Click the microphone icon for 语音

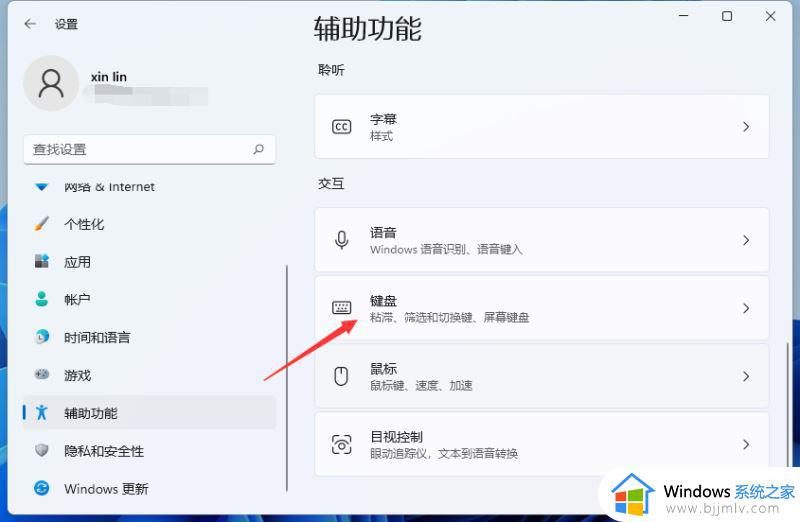(x=341, y=240)
